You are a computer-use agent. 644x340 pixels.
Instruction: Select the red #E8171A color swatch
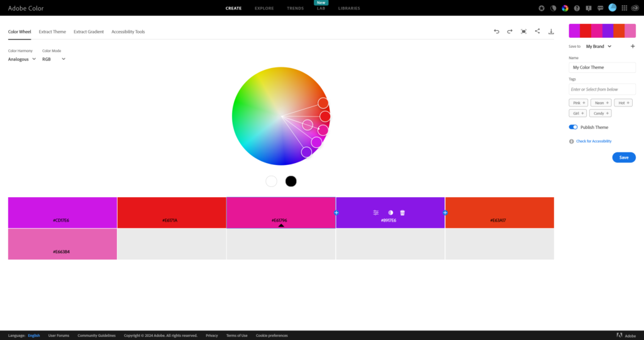coord(172,212)
